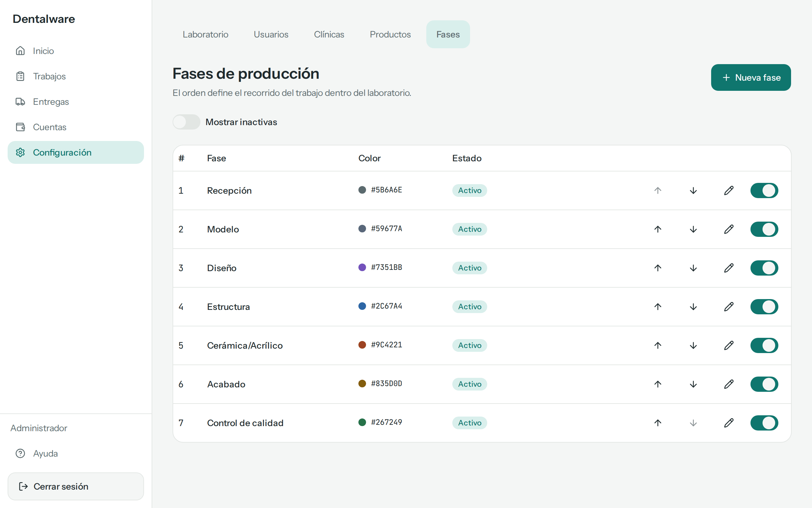The image size is (812, 508).
Task: Disable the Estructura phase toggle
Action: 764,306
